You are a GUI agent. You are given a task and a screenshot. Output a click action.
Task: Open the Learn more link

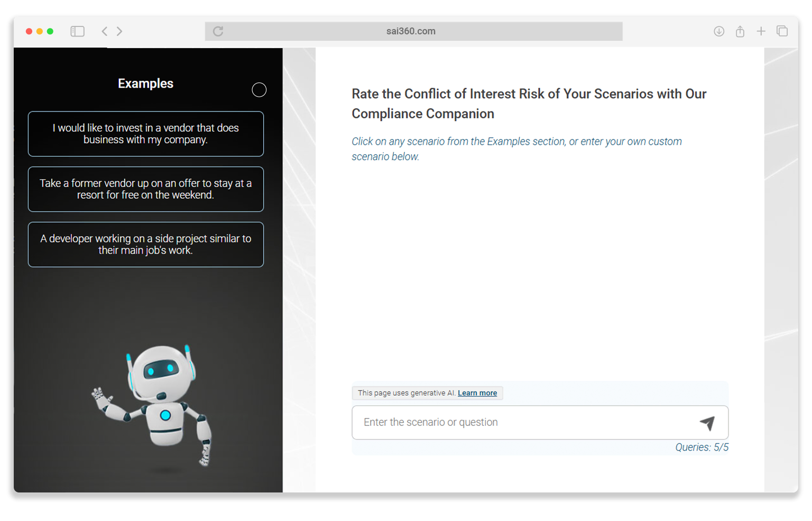click(477, 393)
